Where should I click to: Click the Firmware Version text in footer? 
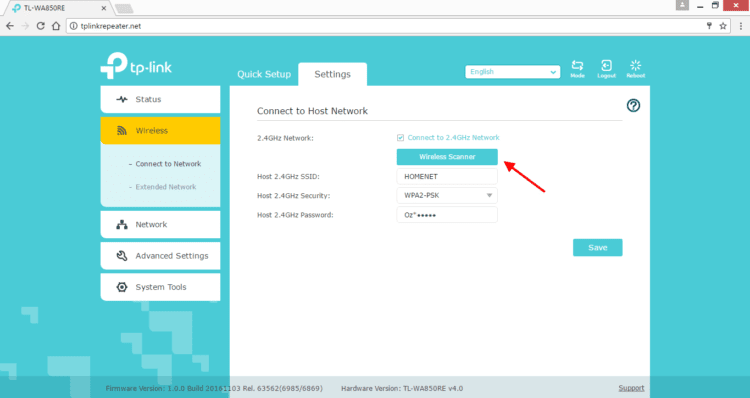click(214, 388)
